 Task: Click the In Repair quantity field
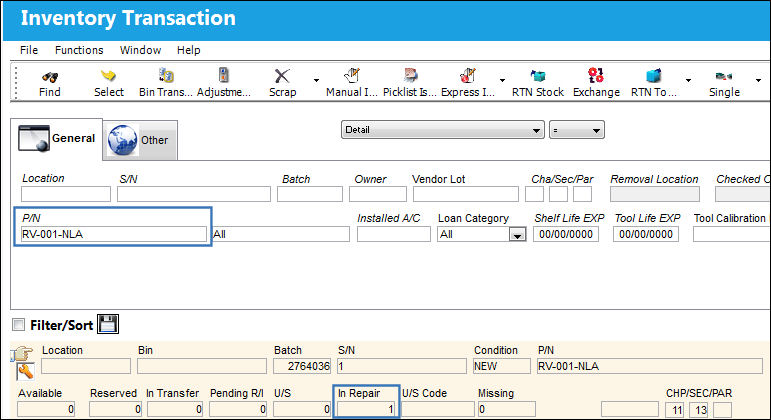point(366,409)
